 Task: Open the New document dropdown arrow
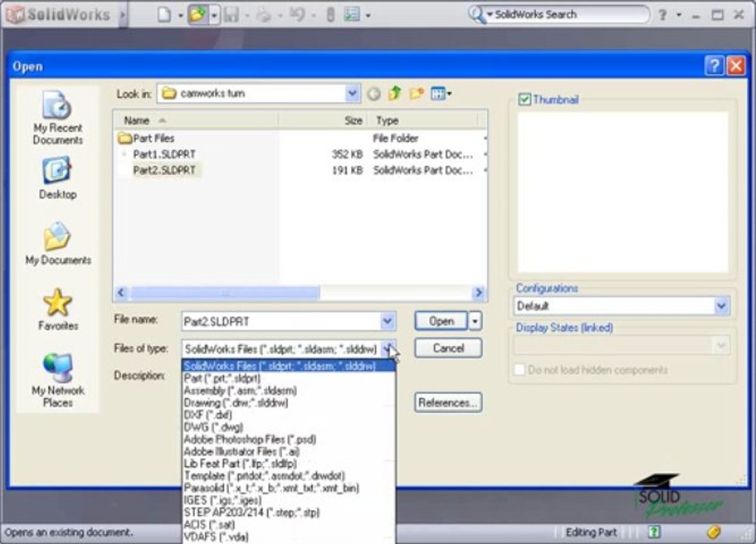[x=181, y=15]
